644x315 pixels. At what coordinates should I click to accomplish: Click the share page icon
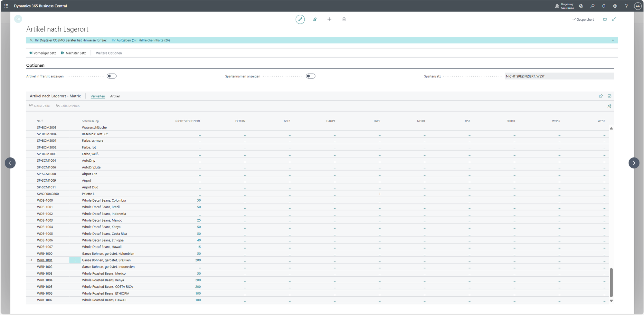tap(315, 19)
